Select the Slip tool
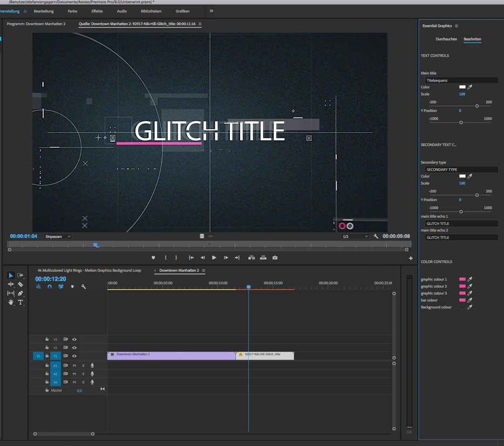The width and height of the screenshot is (504, 446). pyautogui.click(x=11, y=293)
